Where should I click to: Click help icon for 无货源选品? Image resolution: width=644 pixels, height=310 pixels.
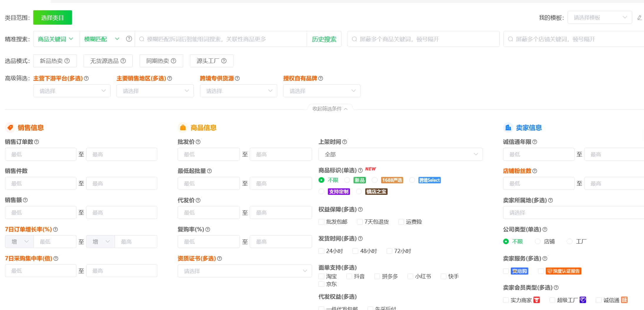click(x=123, y=61)
